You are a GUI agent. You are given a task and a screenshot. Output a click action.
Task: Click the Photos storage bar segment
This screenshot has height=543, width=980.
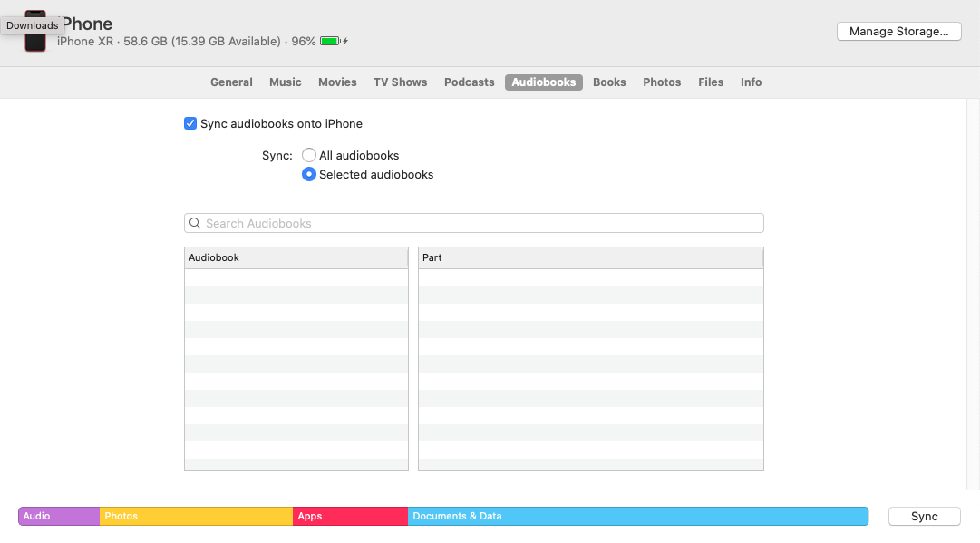click(x=196, y=516)
